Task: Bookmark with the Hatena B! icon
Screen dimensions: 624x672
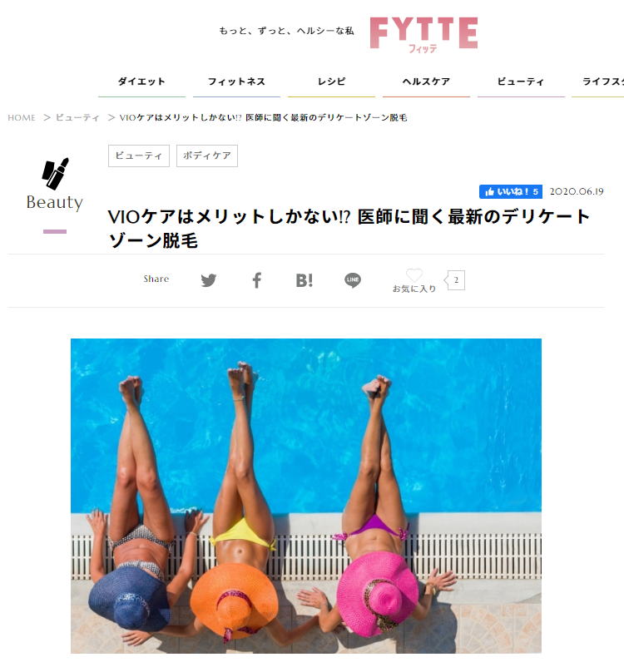Action: (x=304, y=280)
